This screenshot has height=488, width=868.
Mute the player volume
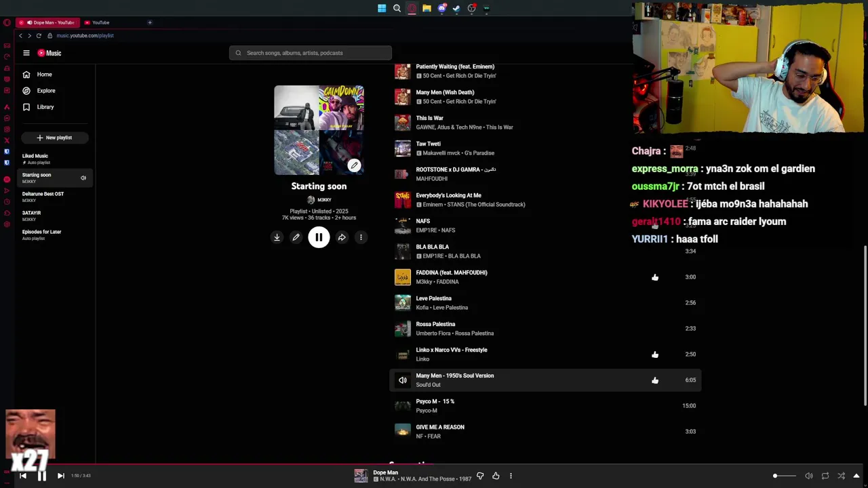pos(808,476)
